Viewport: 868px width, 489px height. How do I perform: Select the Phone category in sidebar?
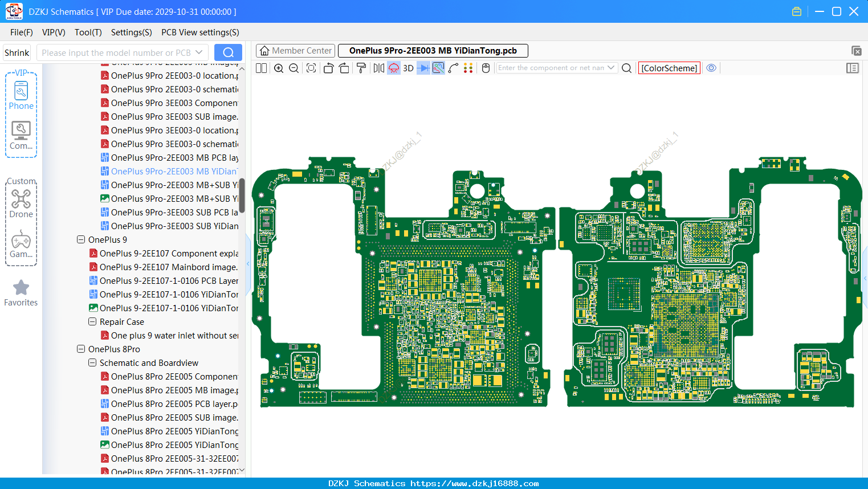[21, 95]
